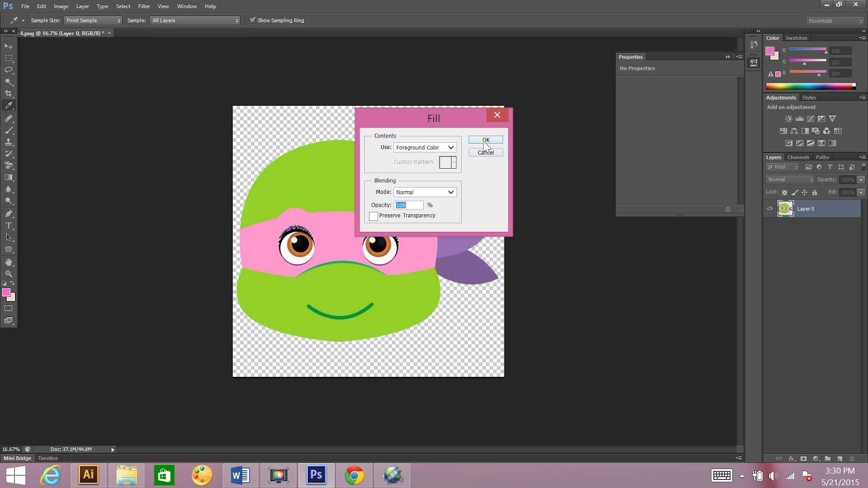This screenshot has width=868, height=488.
Task: Click Cancel in the Fill dialog
Action: (486, 152)
